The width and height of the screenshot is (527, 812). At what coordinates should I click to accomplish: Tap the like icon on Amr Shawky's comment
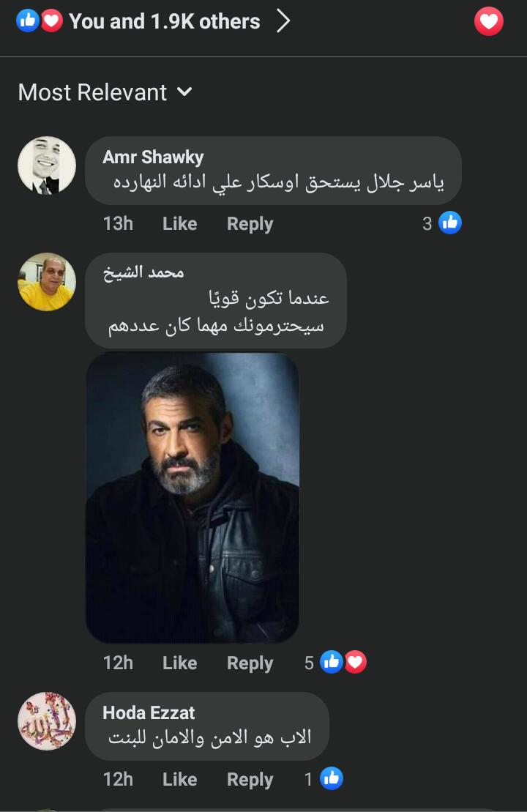pyautogui.click(x=450, y=223)
